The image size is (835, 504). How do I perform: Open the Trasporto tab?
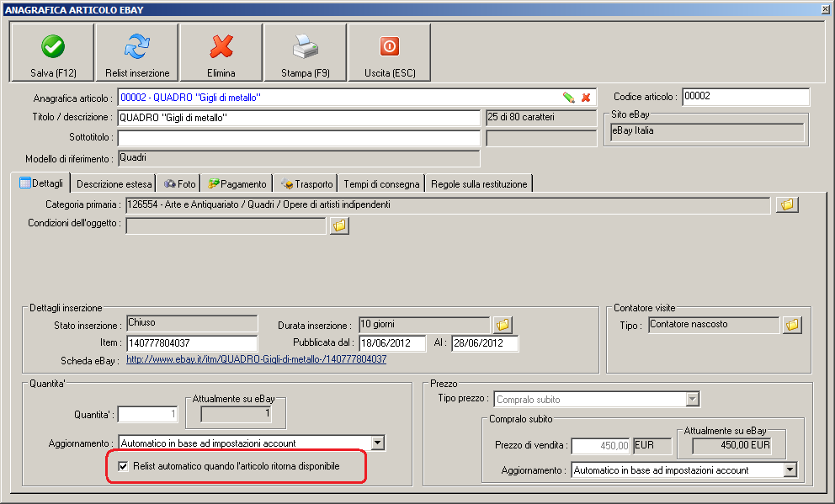pyautogui.click(x=306, y=184)
